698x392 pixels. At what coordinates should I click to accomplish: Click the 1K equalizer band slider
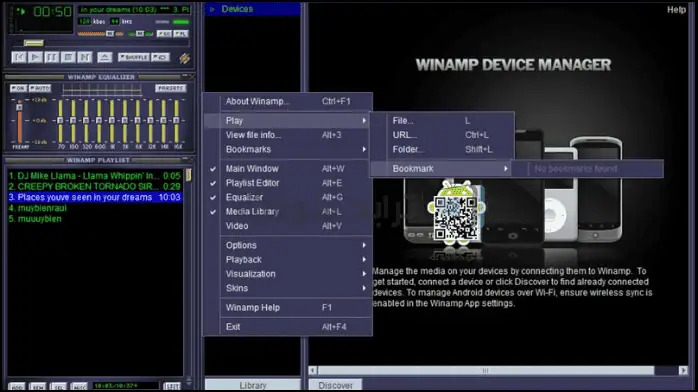[x=112, y=121]
